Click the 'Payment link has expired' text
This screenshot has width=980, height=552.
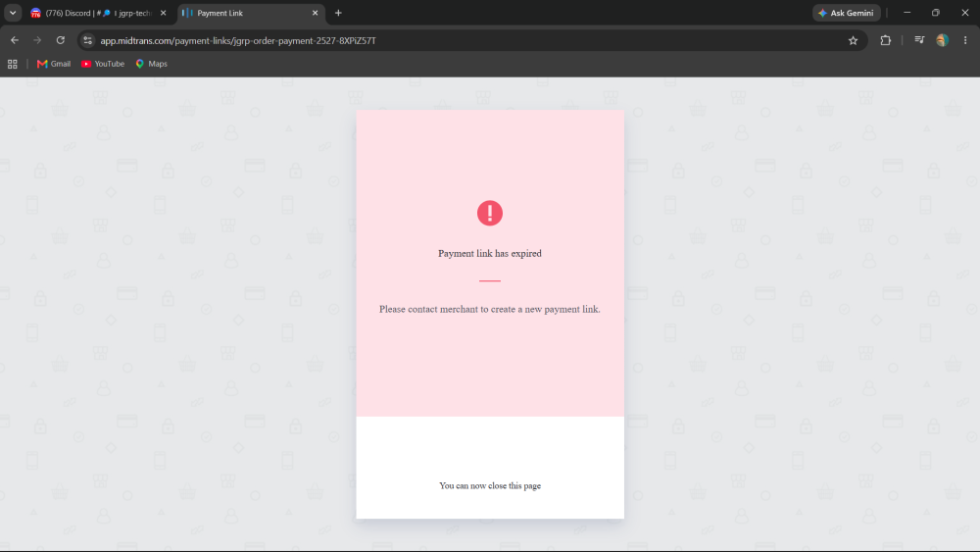tap(490, 253)
